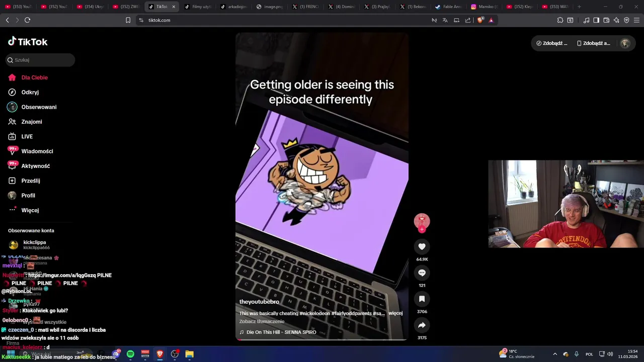Open the translate page icon
The width and height of the screenshot is (644, 362).
click(x=445, y=20)
